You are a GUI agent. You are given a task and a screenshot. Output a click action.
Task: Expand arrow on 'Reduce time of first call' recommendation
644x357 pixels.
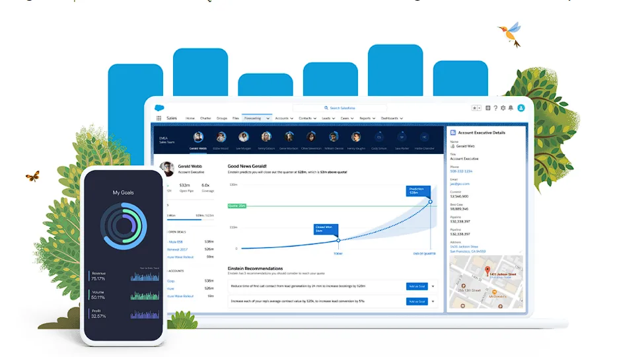[433, 286]
